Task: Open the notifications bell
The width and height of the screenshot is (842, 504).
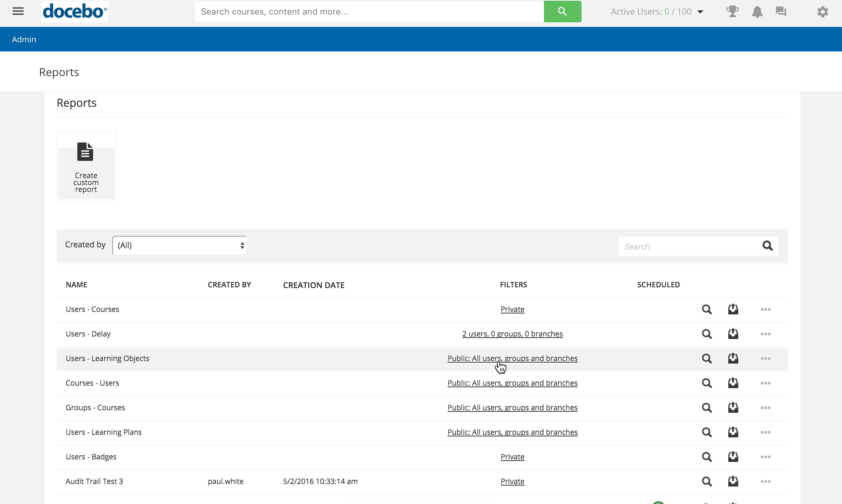Action: click(757, 12)
